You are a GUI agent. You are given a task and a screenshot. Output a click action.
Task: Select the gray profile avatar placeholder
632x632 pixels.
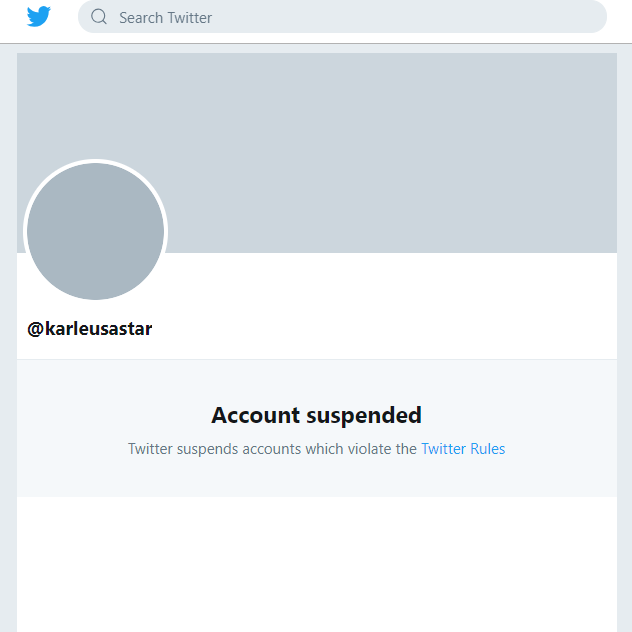96,231
